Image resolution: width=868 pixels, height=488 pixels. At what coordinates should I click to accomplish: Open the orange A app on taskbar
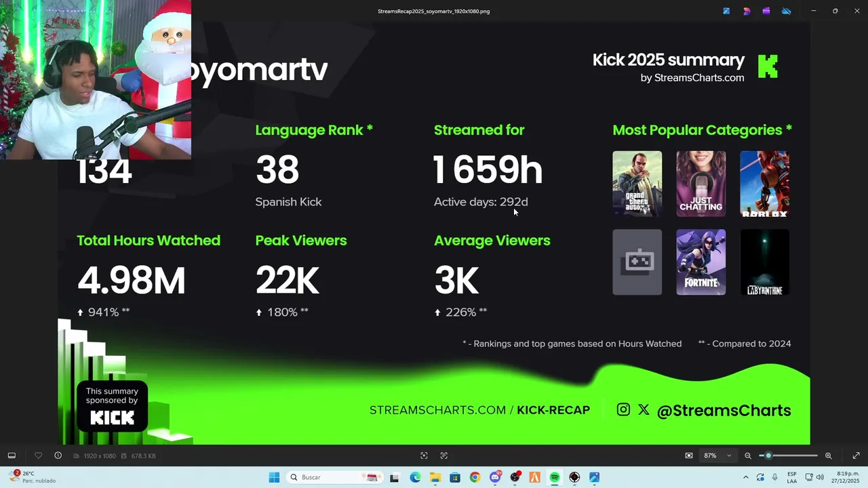(x=535, y=477)
